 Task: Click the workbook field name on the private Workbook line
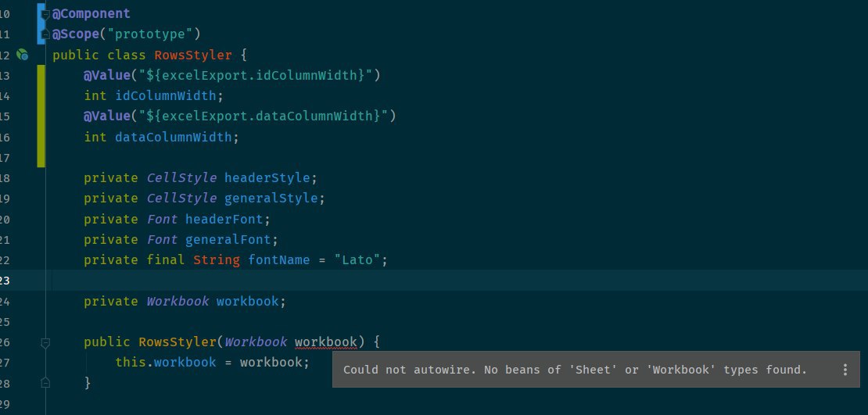247,301
